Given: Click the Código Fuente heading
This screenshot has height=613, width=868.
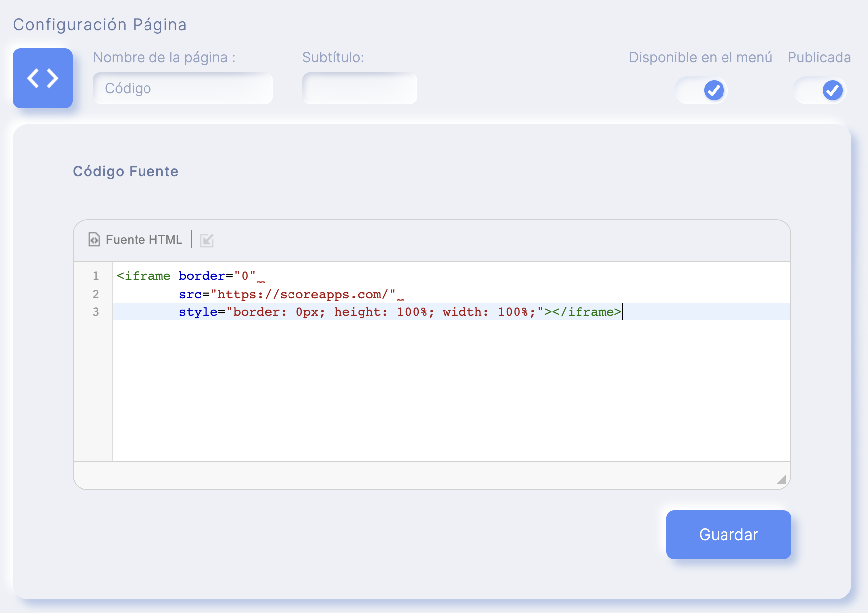Looking at the screenshot, I should click(126, 171).
